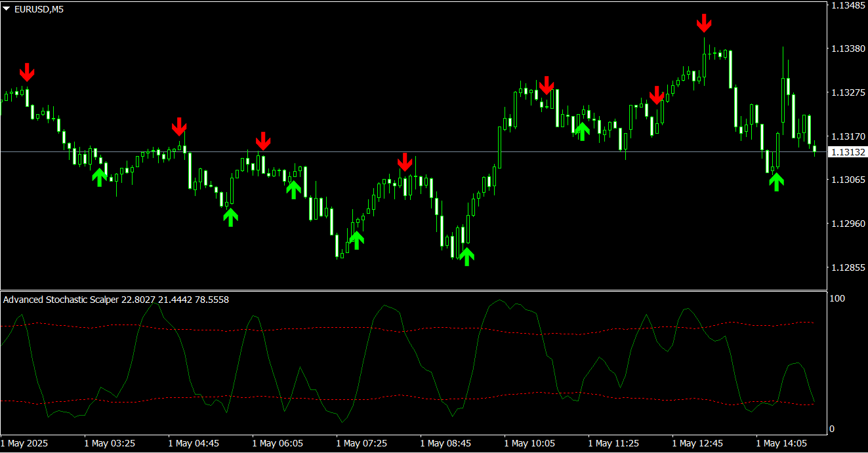
Task: Click the EURUSD,M5 chart title
Action: (39, 9)
